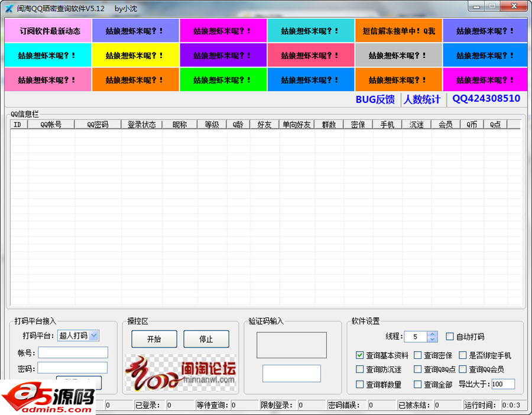Tick the 查询密保 checkbox
Screen dimensions: 532x415
point(417,355)
